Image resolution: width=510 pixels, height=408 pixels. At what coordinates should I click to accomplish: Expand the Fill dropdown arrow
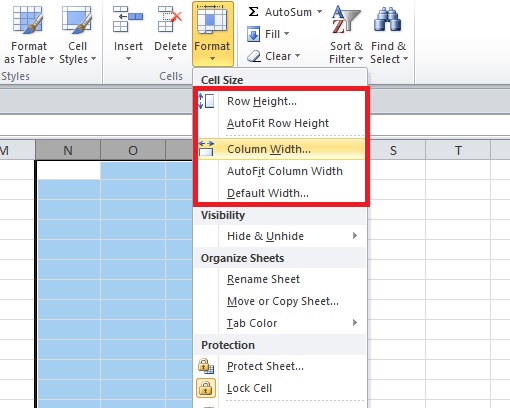point(286,34)
